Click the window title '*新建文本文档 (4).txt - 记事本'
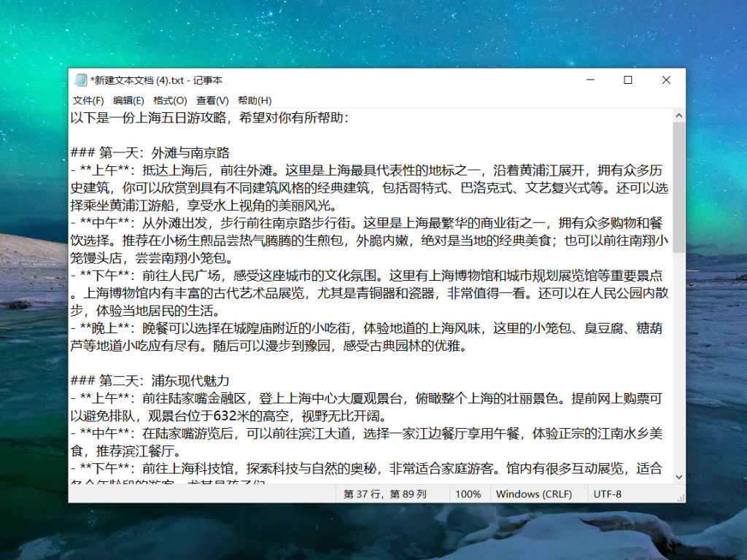 pyautogui.click(x=156, y=80)
